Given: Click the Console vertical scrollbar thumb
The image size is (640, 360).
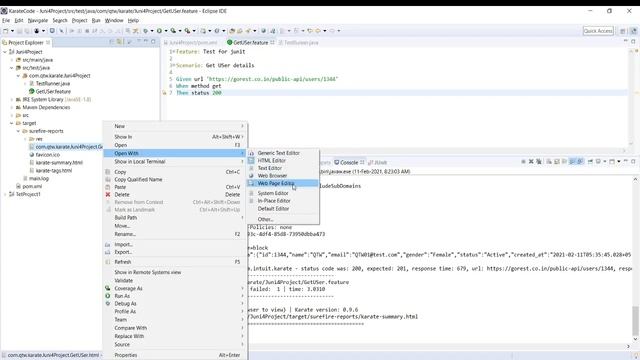Looking at the screenshot, I should (x=635, y=320).
